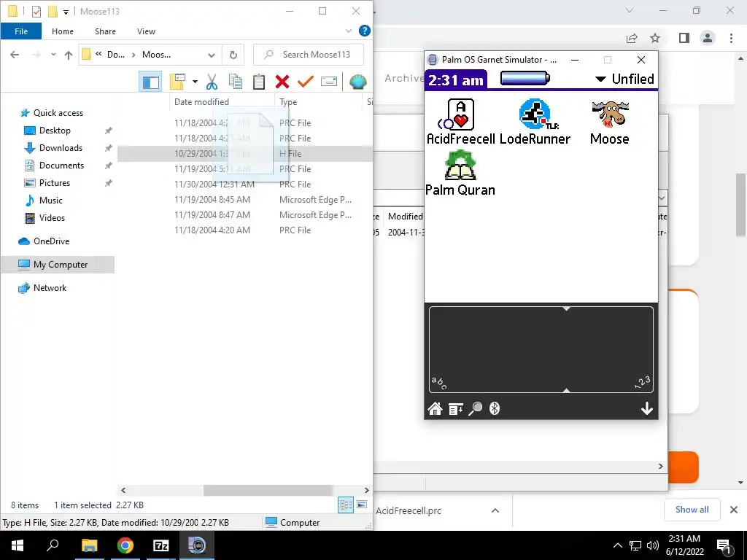Select Downloads in navigation pane
Viewport: 747px width, 560px height.
click(x=61, y=148)
